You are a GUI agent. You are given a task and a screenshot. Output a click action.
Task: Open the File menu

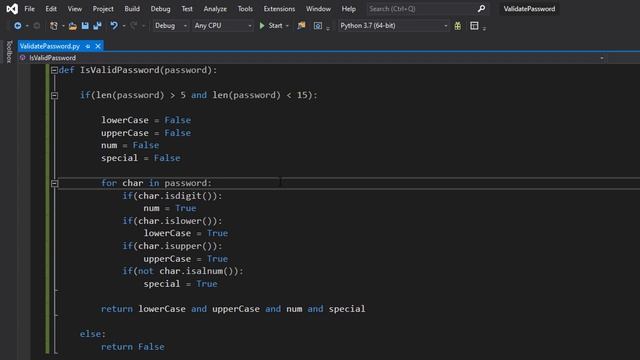pos(29,9)
